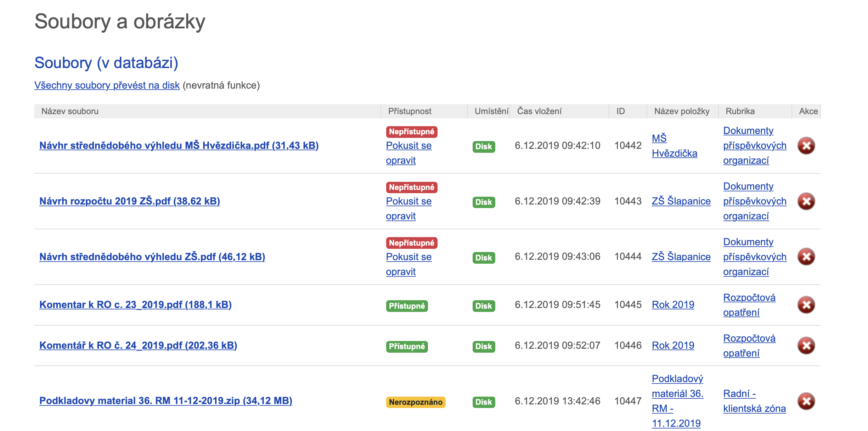Open Podkladovy material 36. RM zip file

click(x=166, y=401)
